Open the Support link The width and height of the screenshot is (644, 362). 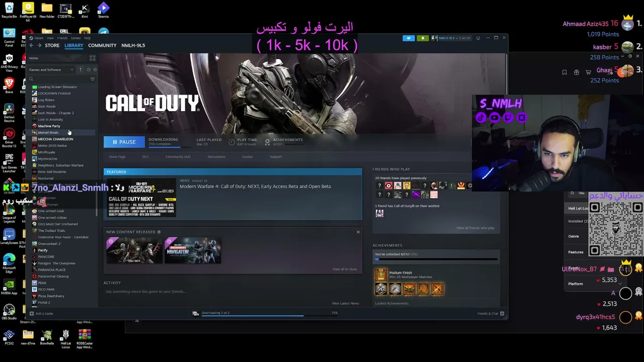tap(276, 157)
